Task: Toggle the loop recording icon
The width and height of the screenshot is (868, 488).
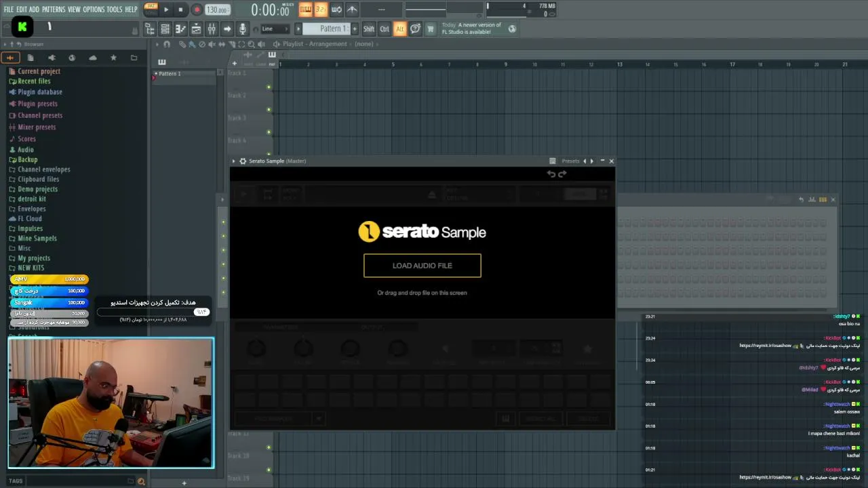Action: tap(336, 9)
